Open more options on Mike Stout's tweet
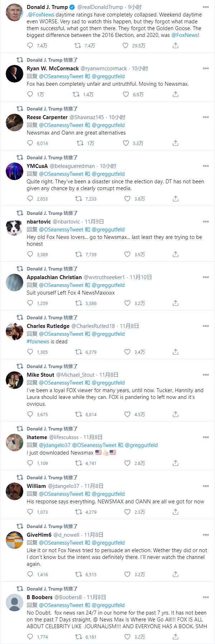The height and width of the screenshot is (644, 215). point(206,375)
